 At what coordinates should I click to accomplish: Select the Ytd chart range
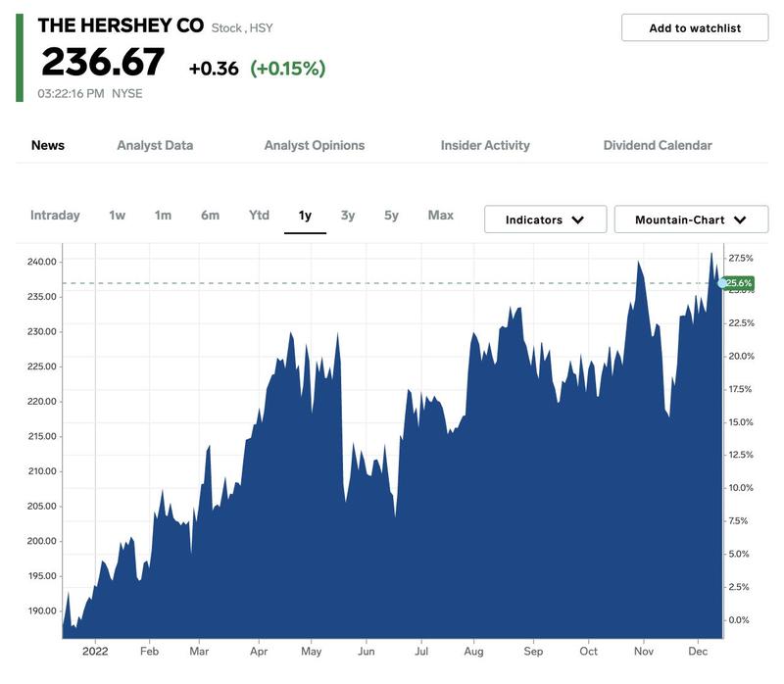tap(259, 216)
